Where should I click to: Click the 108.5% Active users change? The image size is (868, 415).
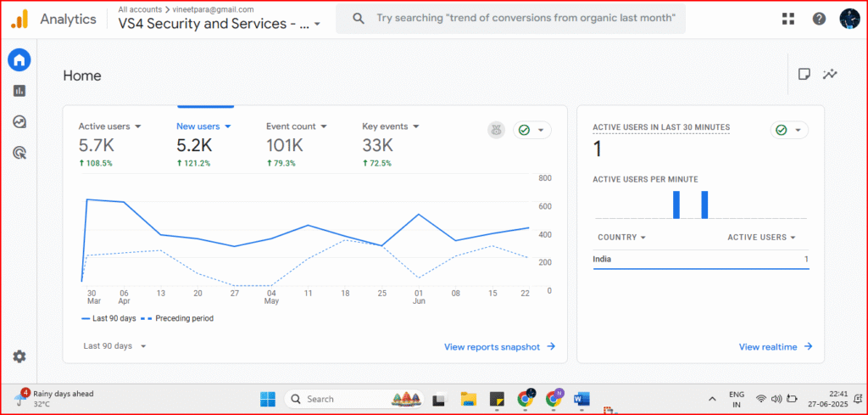click(95, 164)
